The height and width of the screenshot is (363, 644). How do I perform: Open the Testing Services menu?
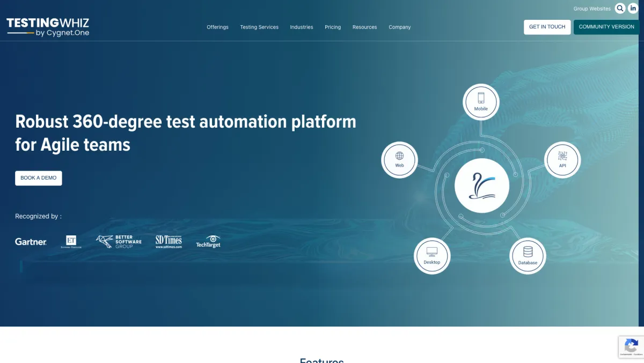tap(259, 27)
